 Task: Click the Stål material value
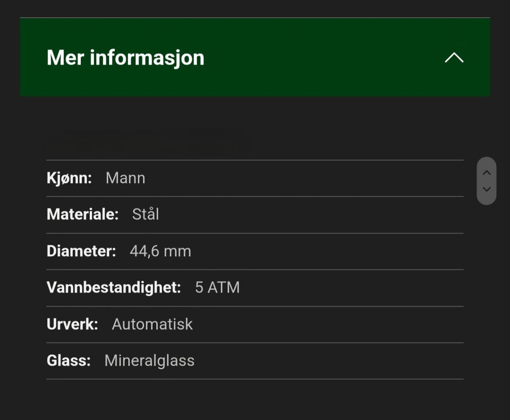146,214
